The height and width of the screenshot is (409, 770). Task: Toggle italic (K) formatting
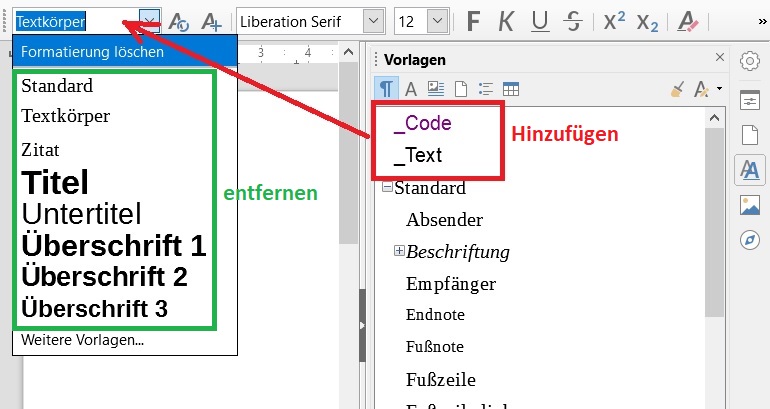506,22
